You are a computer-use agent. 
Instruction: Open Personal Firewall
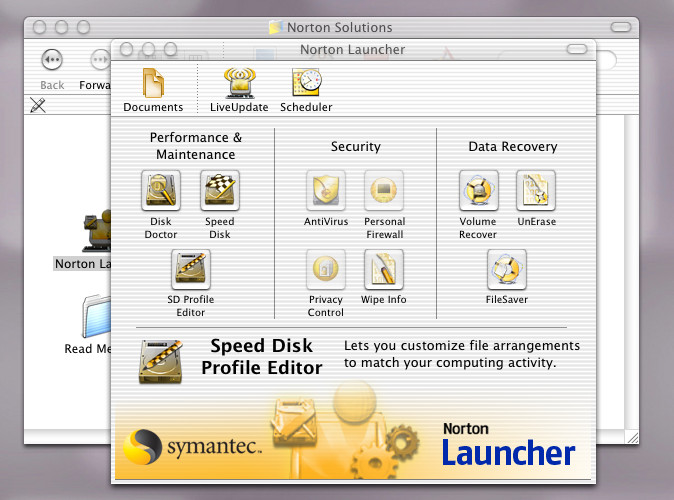[384, 190]
